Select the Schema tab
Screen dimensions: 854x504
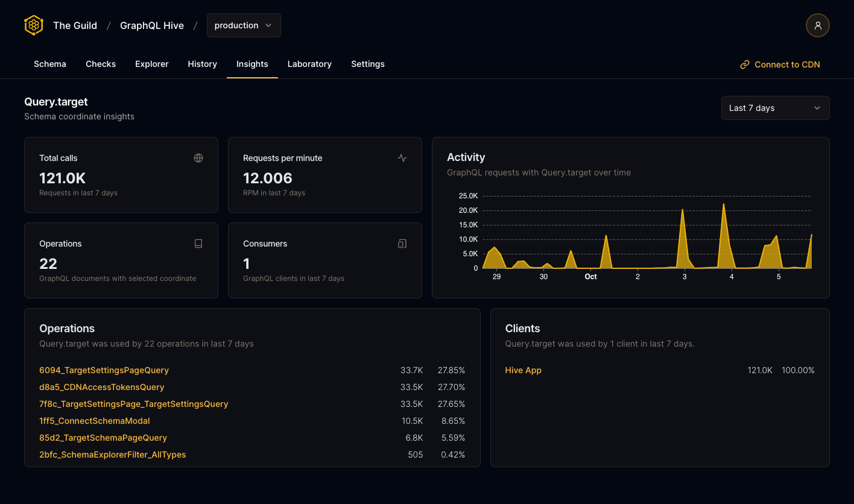[49, 64]
